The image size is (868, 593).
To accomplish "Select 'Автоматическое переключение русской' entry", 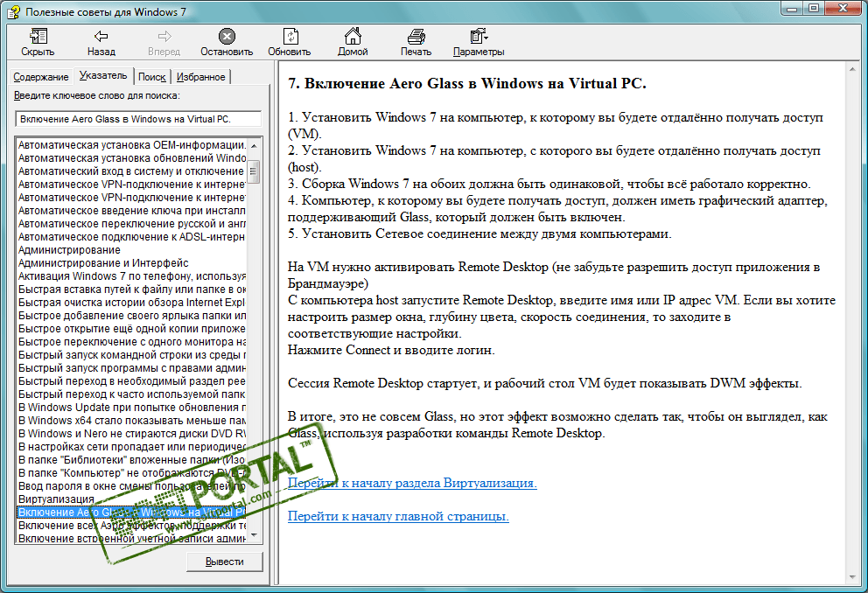I will click(x=132, y=224).
